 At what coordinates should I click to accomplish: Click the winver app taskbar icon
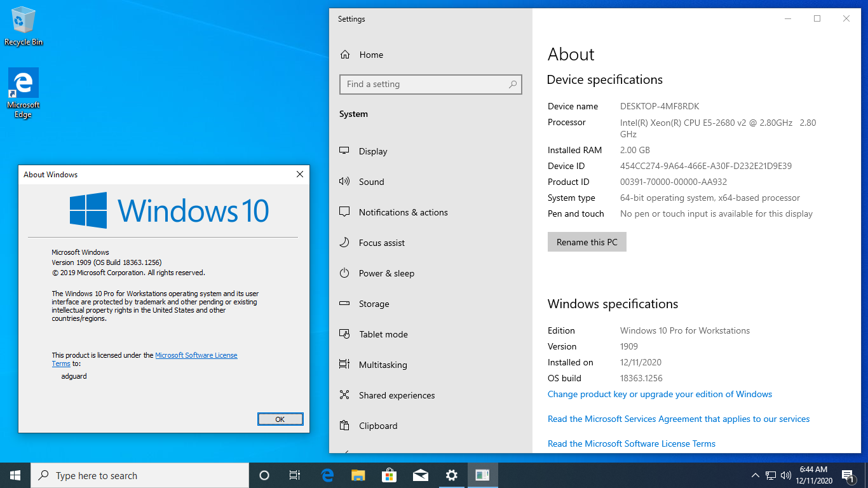coord(483,475)
